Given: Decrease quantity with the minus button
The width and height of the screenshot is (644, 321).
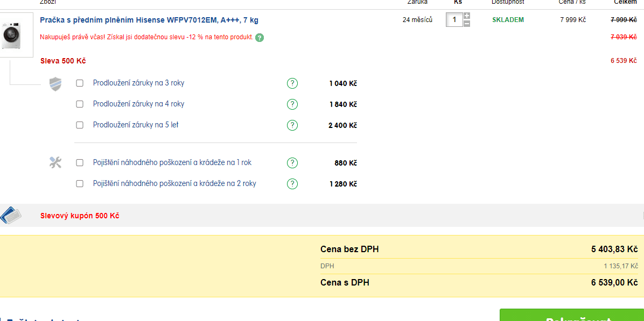Looking at the screenshot, I should click(466, 23).
